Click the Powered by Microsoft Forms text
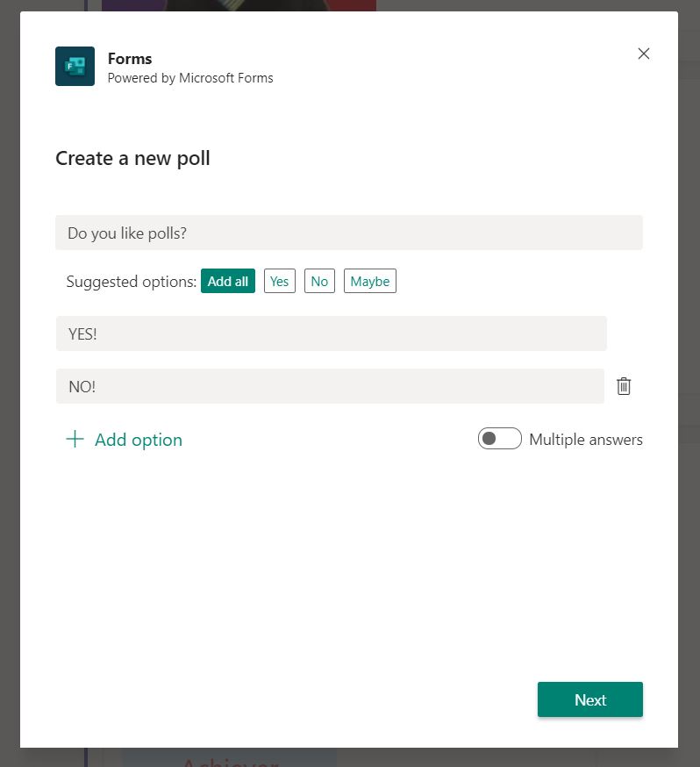The image size is (700, 767). tap(190, 78)
